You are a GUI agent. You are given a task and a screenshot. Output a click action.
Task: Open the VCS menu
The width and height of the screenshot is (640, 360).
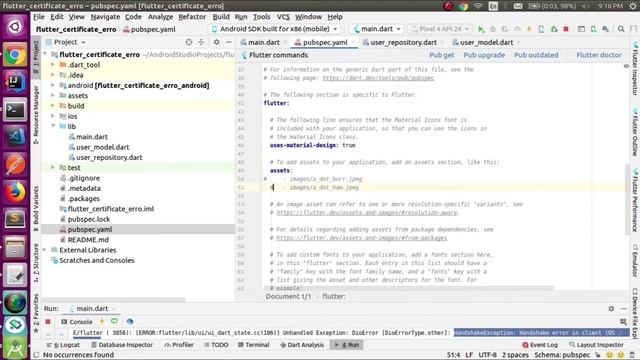(x=283, y=17)
